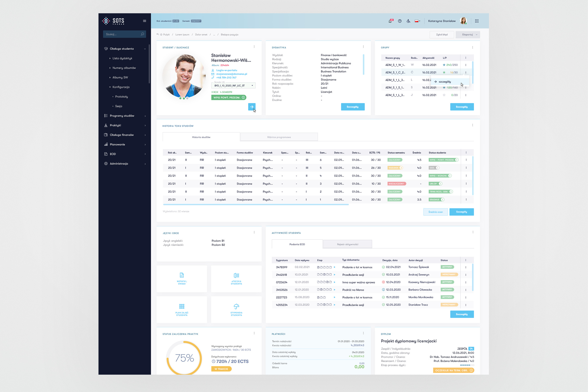Screen dimensions: 588x392
Task: Open the apps grid icon
Action: [477, 21]
